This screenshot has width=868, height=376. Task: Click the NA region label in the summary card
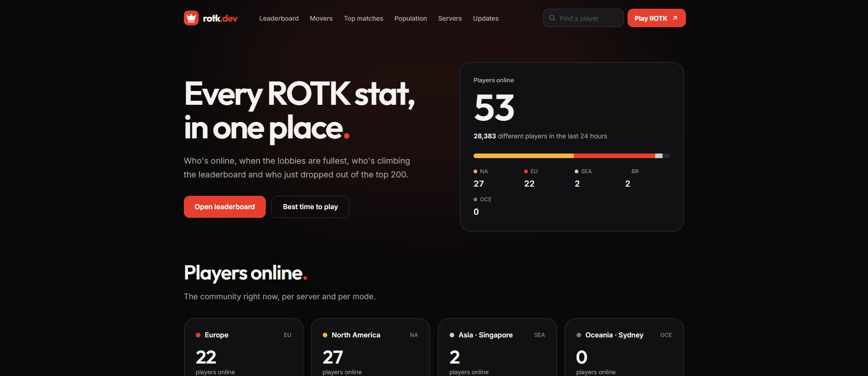click(x=484, y=171)
